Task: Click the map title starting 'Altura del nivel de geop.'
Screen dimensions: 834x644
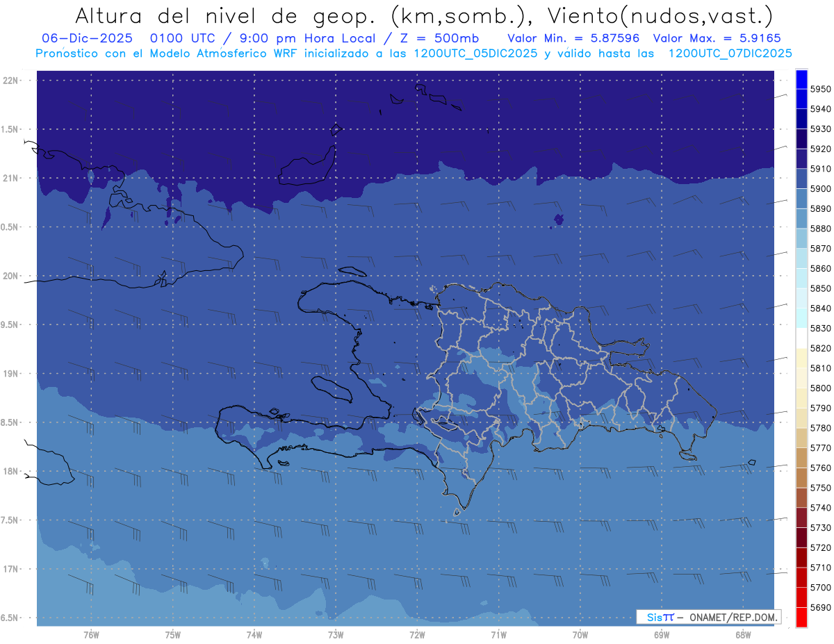Action: [x=423, y=15]
